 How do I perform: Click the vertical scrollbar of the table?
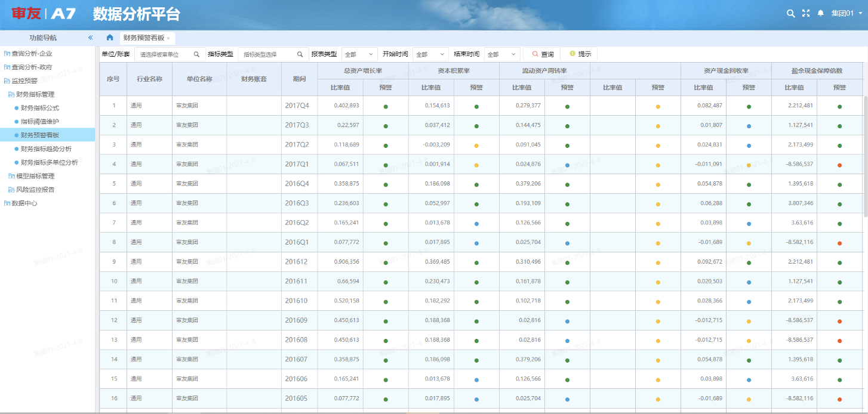864,155
